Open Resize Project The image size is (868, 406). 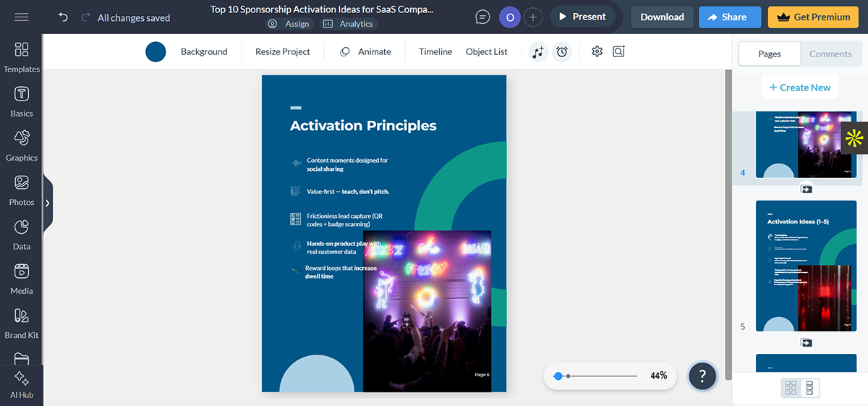pyautogui.click(x=283, y=51)
